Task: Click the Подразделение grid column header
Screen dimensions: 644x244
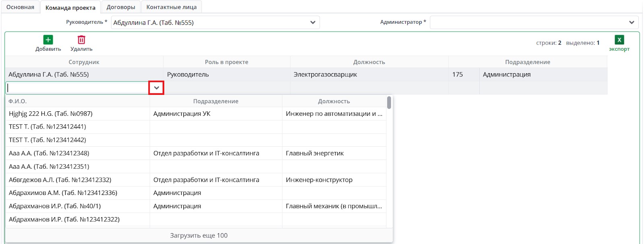Action: point(527,62)
